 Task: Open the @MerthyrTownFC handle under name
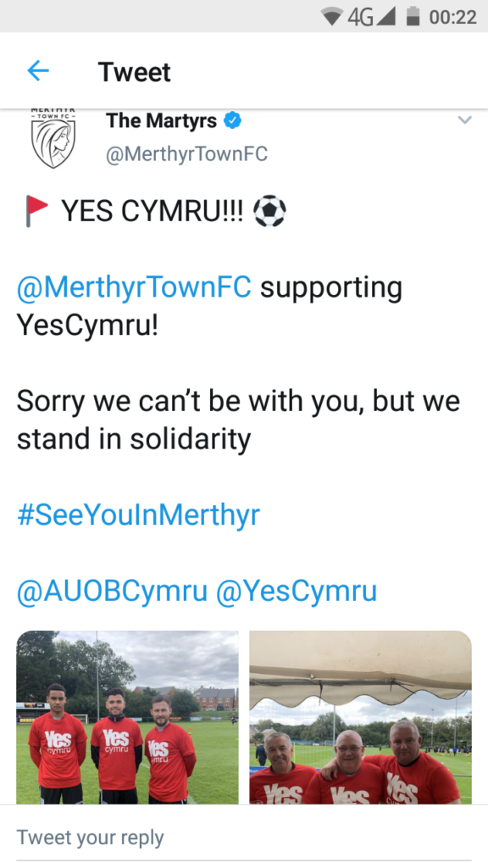[x=186, y=154]
